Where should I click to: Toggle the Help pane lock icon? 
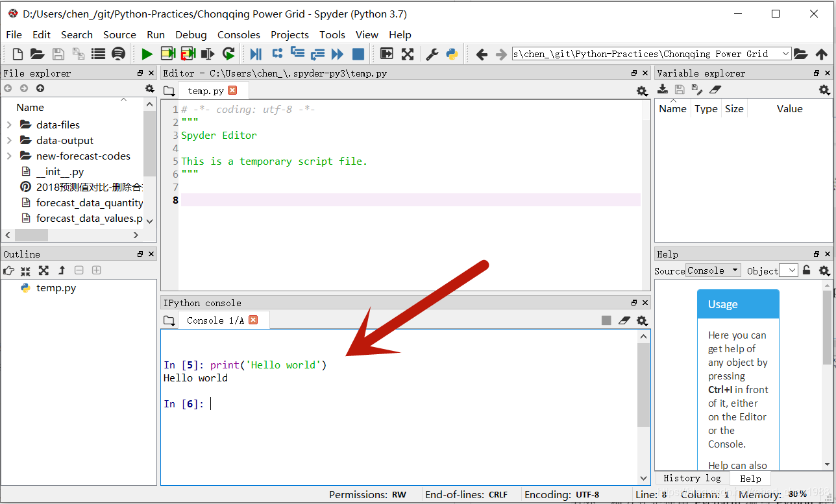[x=807, y=270]
